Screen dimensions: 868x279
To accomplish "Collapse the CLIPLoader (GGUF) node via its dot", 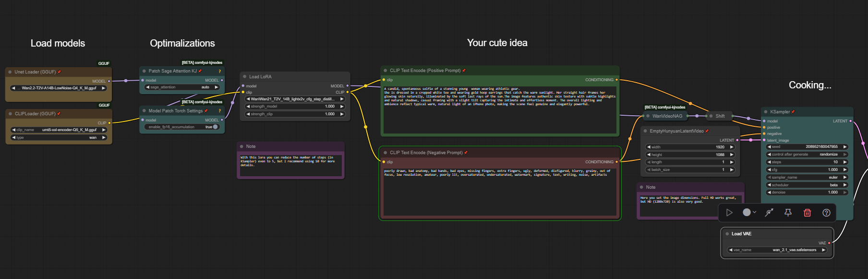I will click(x=10, y=114).
